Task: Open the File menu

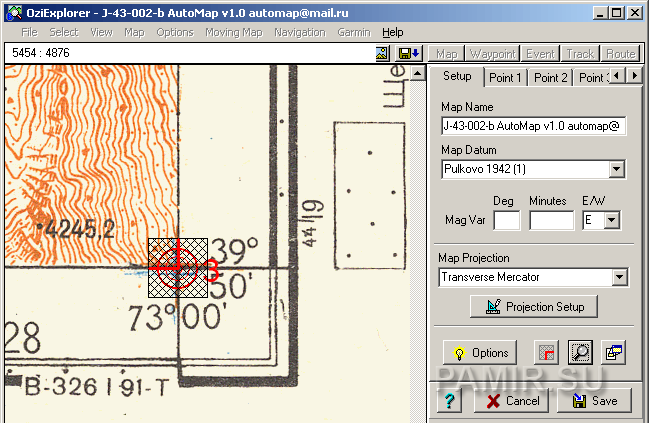Action: (29, 32)
